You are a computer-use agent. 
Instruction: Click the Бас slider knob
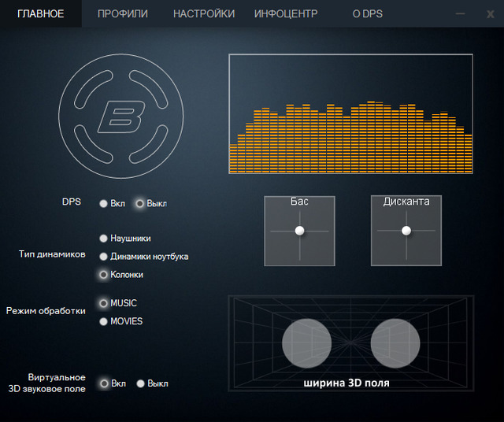pyautogui.click(x=299, y=231)
